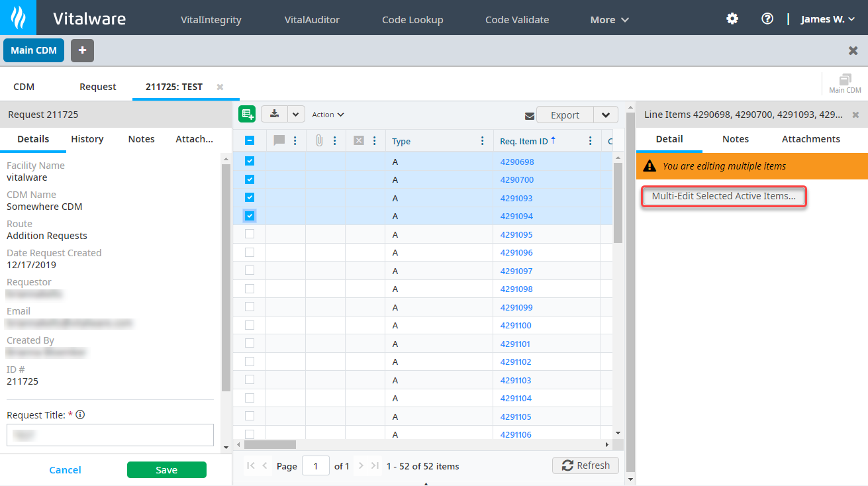Screen dimensions: 868x486
Task: Click the download icon button
Action: pos(274,115)
